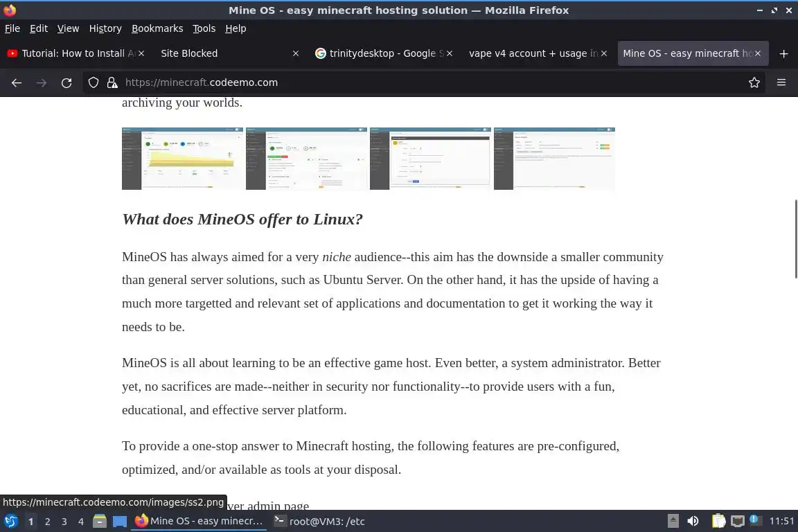Screen dimensions: 798x532
Task: Switch to workspace 1
Action: [x=31, y=522]
